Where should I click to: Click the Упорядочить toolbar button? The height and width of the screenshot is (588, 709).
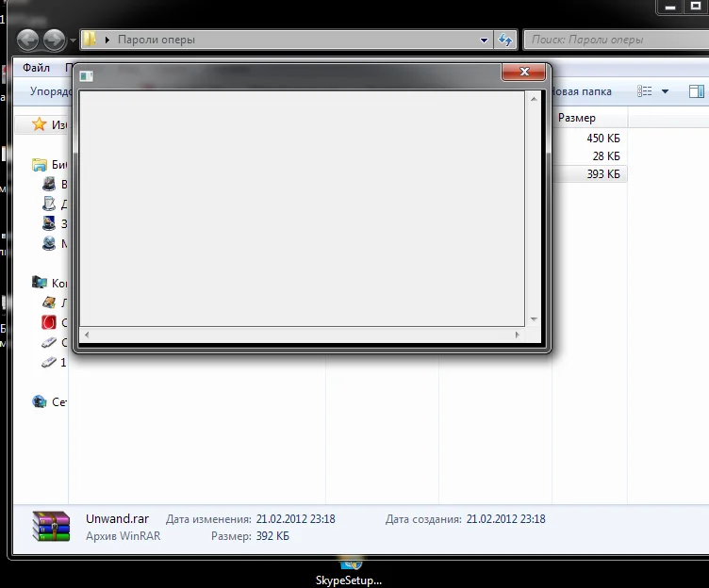click(51, 91)
